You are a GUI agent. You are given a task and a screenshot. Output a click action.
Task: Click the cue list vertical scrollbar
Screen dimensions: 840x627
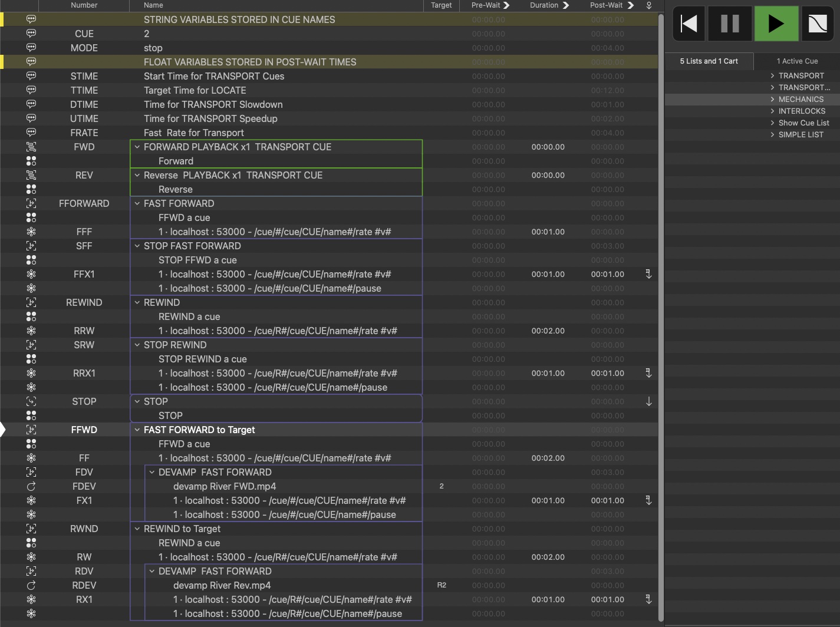coord(661,295)
